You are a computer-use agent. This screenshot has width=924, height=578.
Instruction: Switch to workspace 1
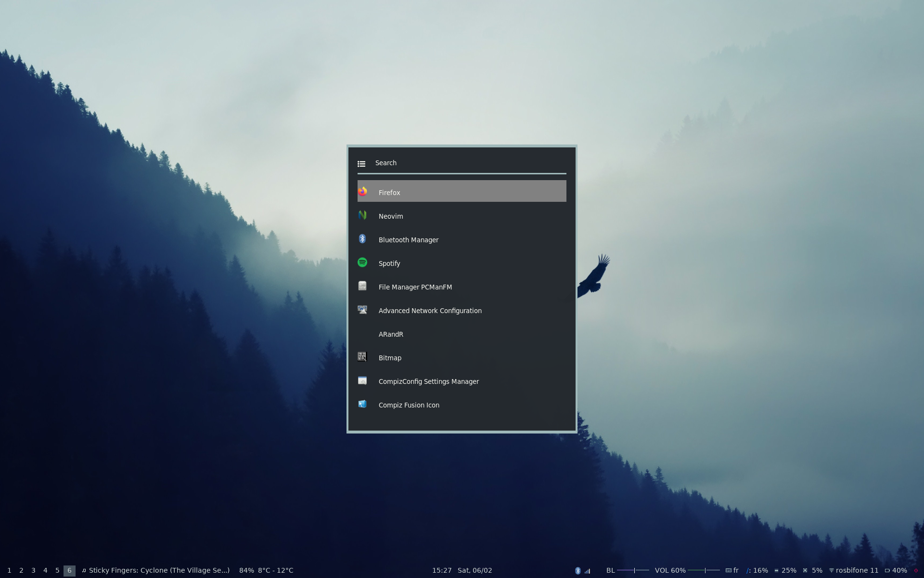click(x=9, y=570)
